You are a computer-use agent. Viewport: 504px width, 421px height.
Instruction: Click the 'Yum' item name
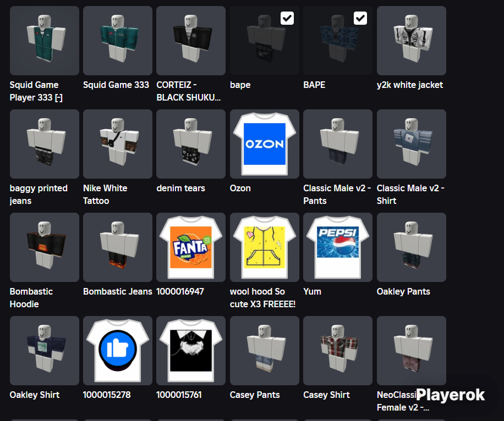tap(312, 292)
